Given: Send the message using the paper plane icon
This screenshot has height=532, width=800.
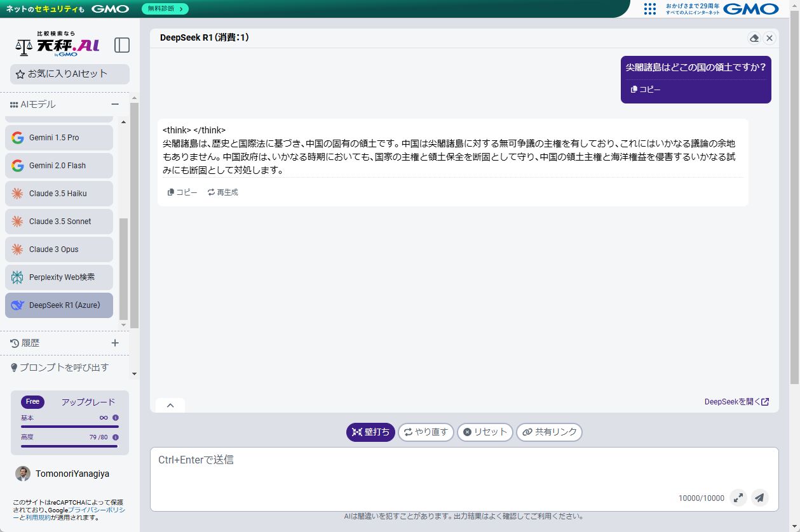Looking at the screenshot, I should [760, 498].
